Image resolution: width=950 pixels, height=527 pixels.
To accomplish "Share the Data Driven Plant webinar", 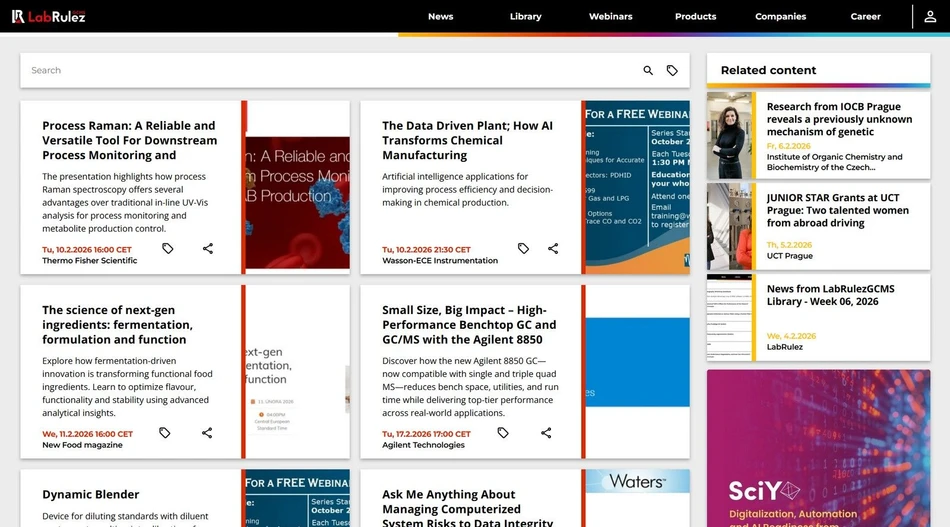I will [x=553, y=248].
